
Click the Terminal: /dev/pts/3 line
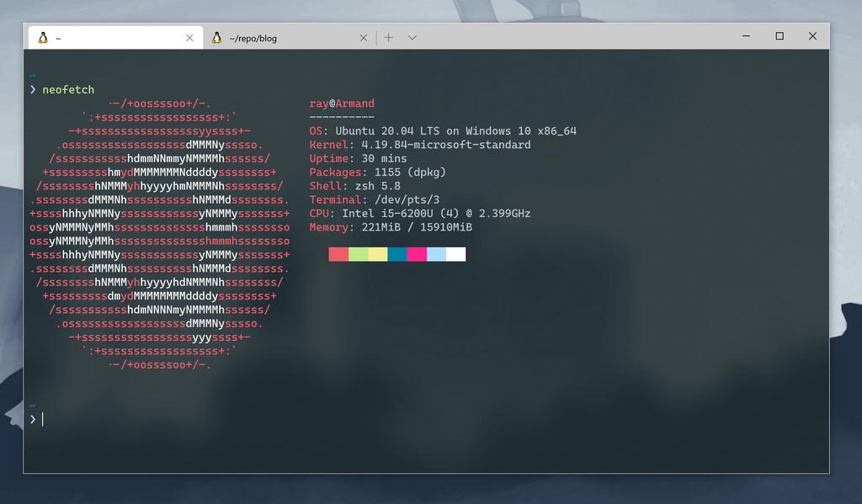pos(375,199)
